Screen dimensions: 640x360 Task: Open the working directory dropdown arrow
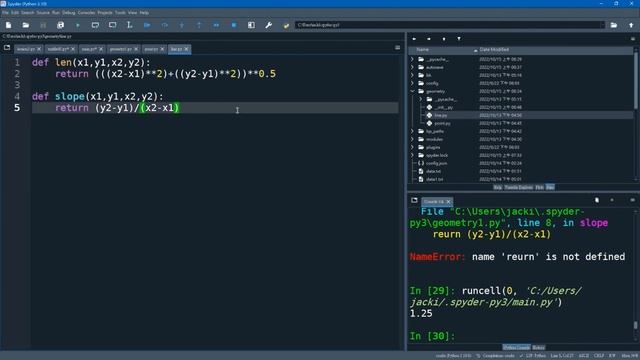602,25
